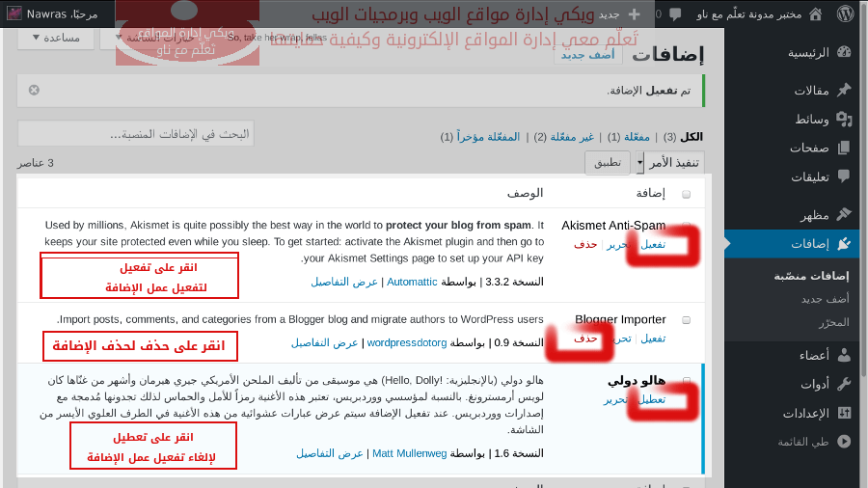The image size is (868, 488).
Task: Open Users (أعضاء) icon in sidebar
Action: pos(844,354)
